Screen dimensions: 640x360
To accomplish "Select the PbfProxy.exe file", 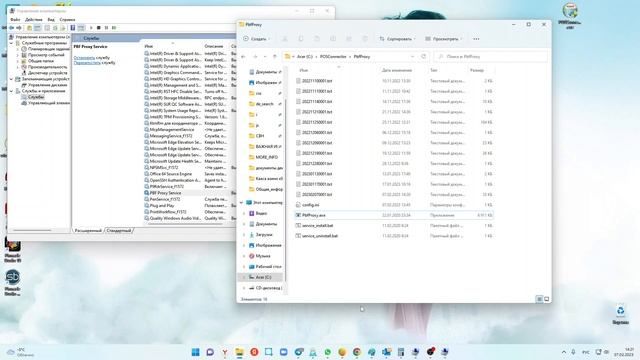I will (394, 215).
